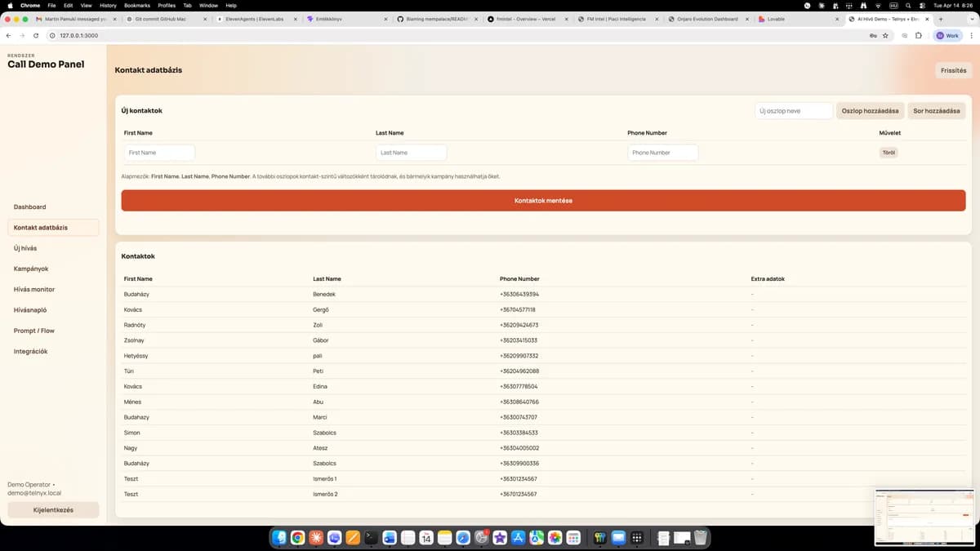Open Safari from the Dock
Image resolution: width=980 pixels, height=551 pixels.
[x=463, y=538]
